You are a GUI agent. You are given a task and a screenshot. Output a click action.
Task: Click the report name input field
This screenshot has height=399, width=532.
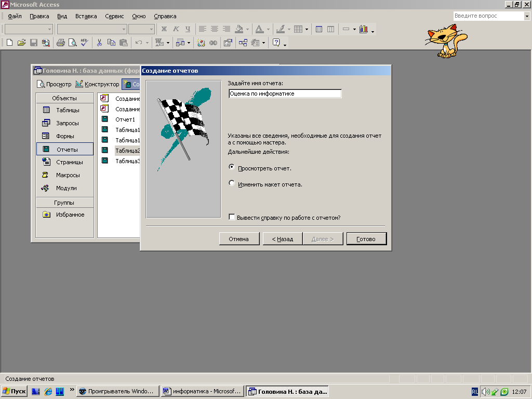click(x=285, y=94)
